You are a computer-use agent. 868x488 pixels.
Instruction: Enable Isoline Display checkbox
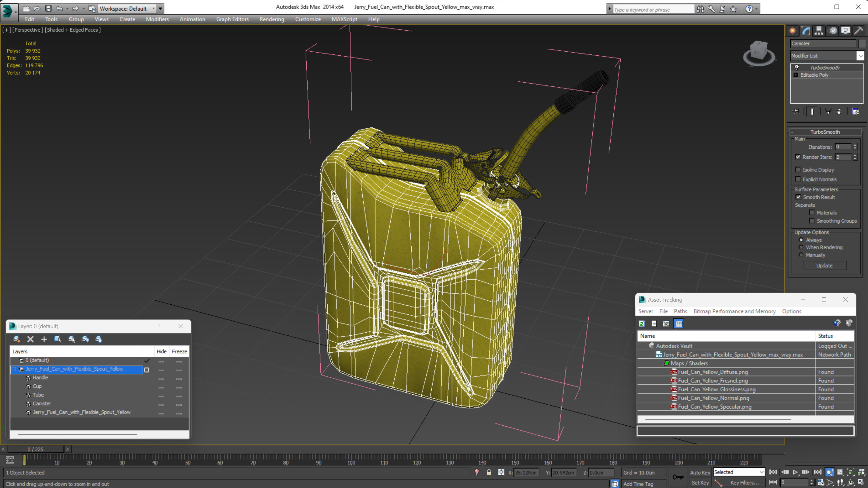tap(798, 170)
